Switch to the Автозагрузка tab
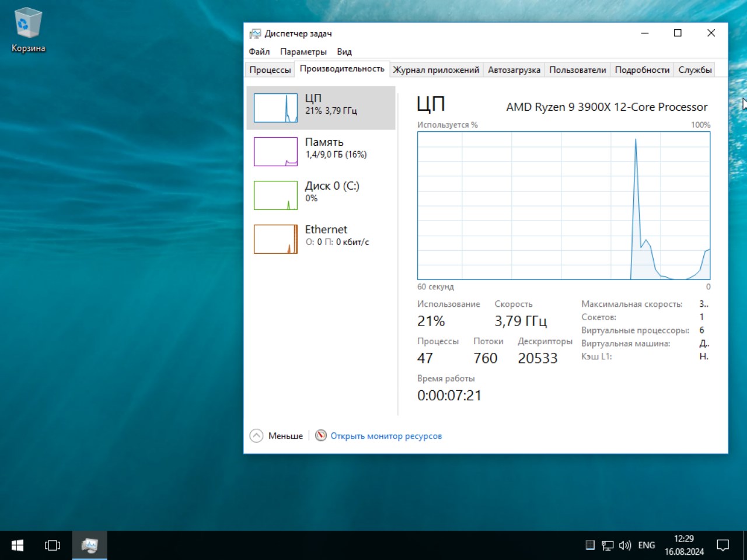The image size is (747, 560). (514, 70)
